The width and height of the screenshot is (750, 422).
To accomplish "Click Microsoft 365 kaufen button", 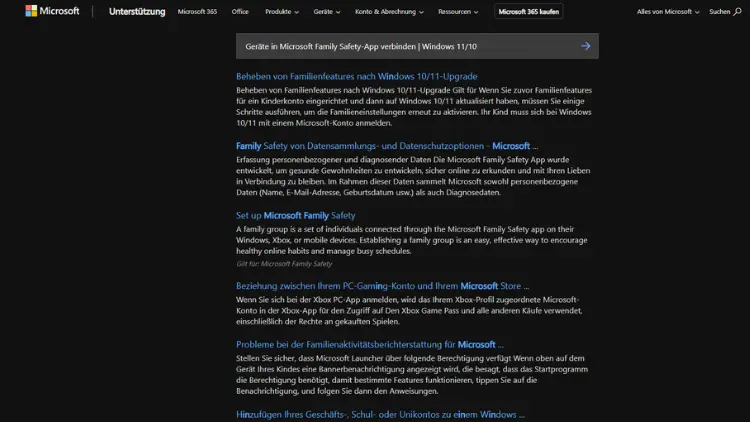I will (529, 11).
